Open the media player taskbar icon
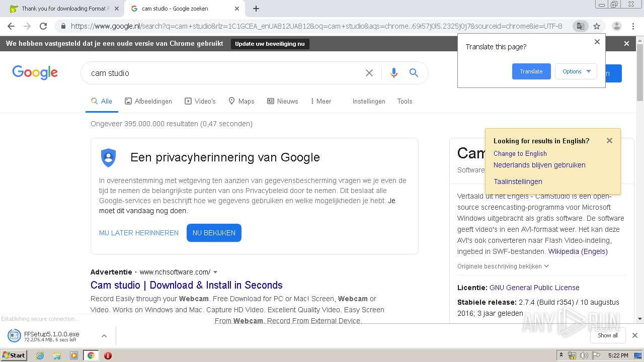The image size is (644, 362). pos(74,355)
